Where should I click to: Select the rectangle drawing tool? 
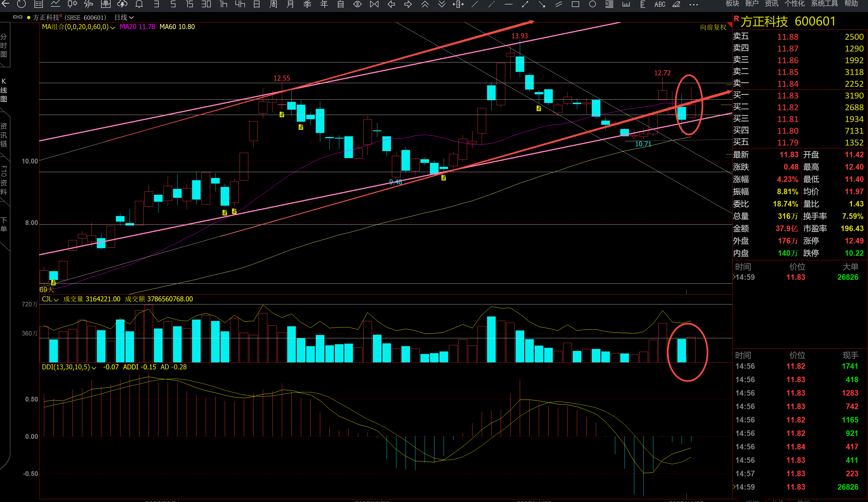(575, 4)
